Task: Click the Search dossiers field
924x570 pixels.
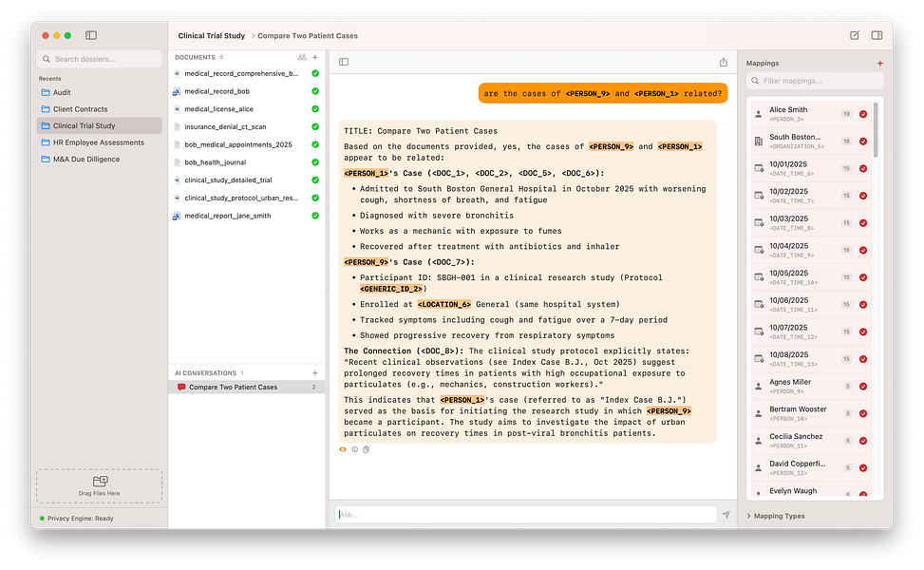Action: [99, 59]
